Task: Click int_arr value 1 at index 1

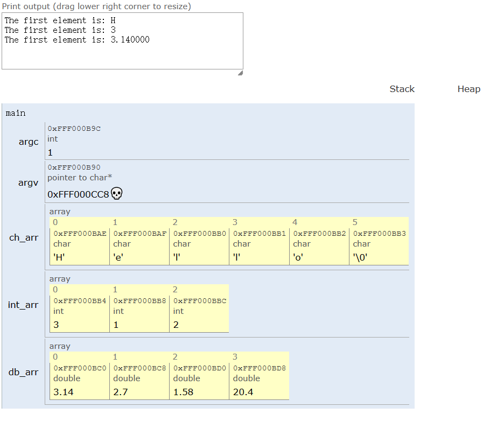Action: tap(116, 325)
